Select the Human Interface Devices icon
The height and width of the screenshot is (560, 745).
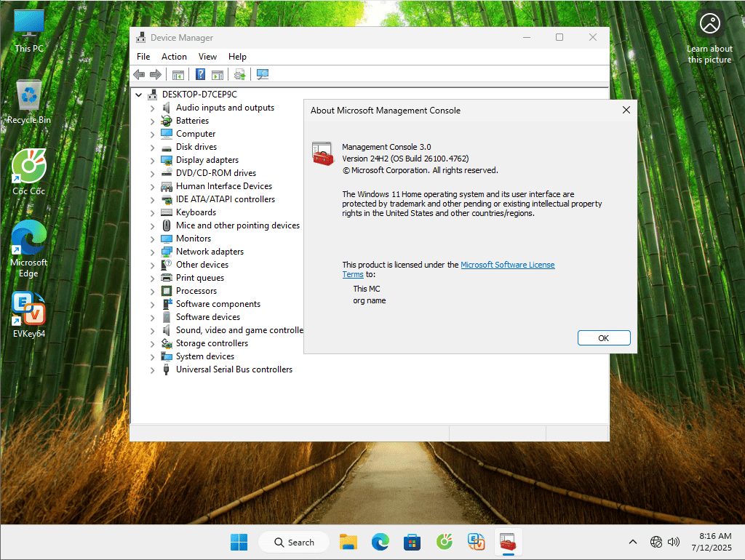pos(167,186)
